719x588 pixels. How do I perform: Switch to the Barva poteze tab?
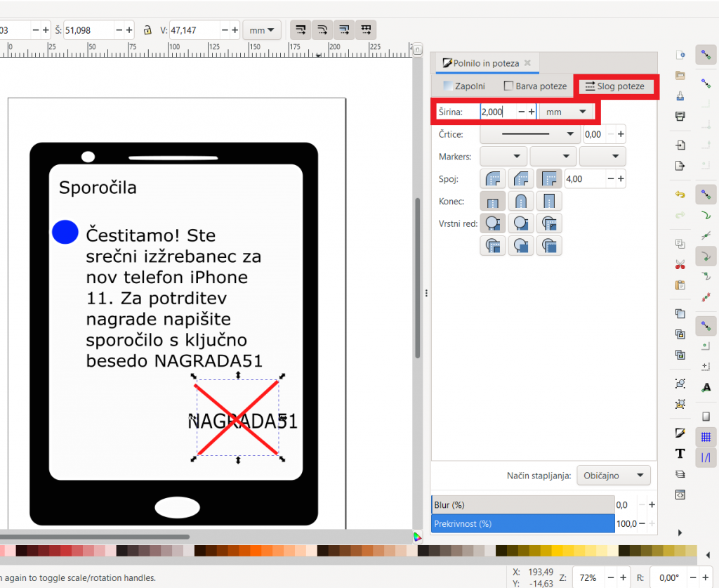535,86
